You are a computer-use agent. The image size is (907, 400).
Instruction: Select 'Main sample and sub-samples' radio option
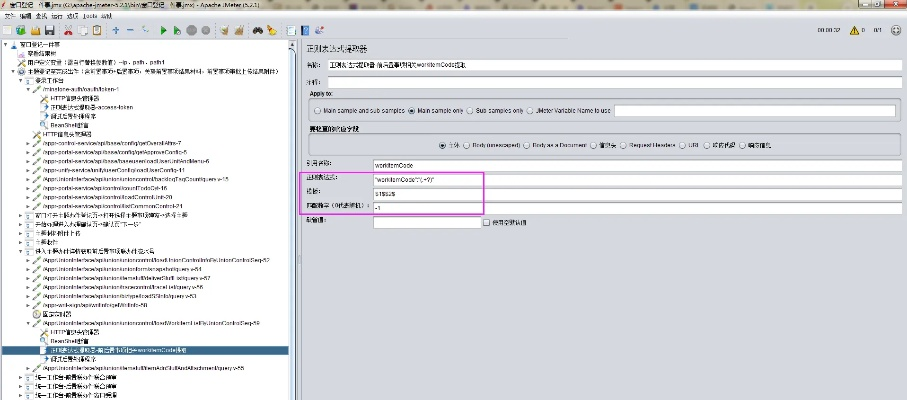[x=315, y=111]
